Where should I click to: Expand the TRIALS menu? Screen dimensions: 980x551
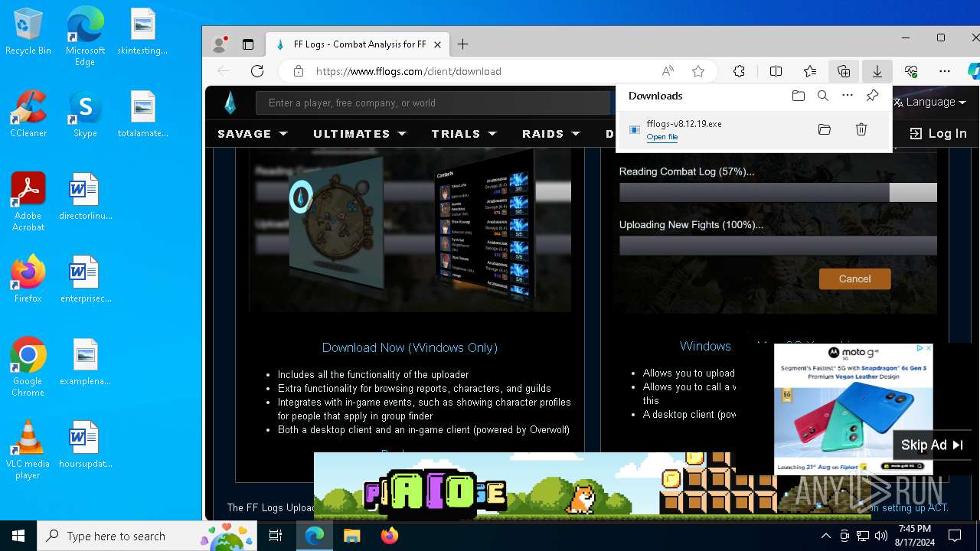tap(464, 133)
